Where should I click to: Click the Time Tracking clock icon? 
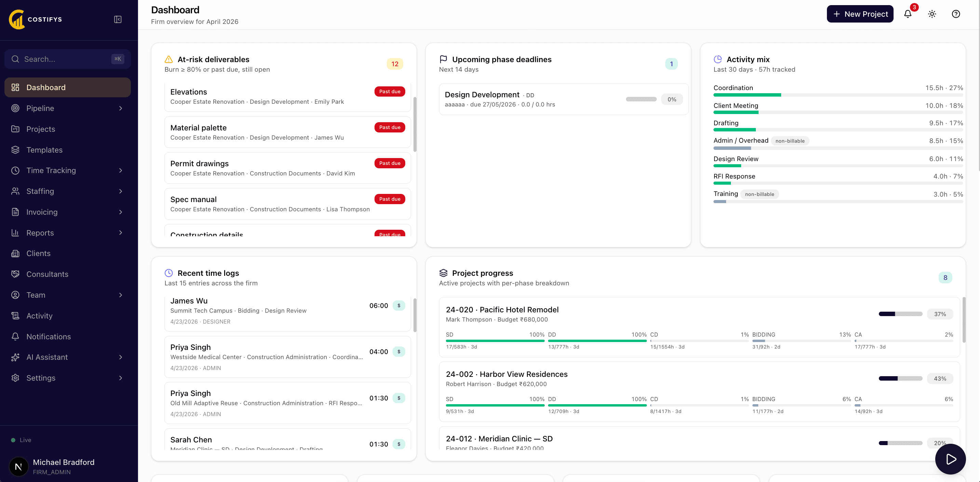coord(15,170)
